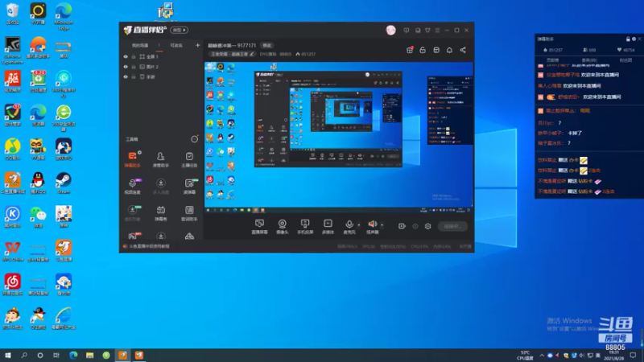The width and height of the screenshot is (644, 362).
Task: Toggle visibility of 全屏 1 source
Action: (126, 56)
